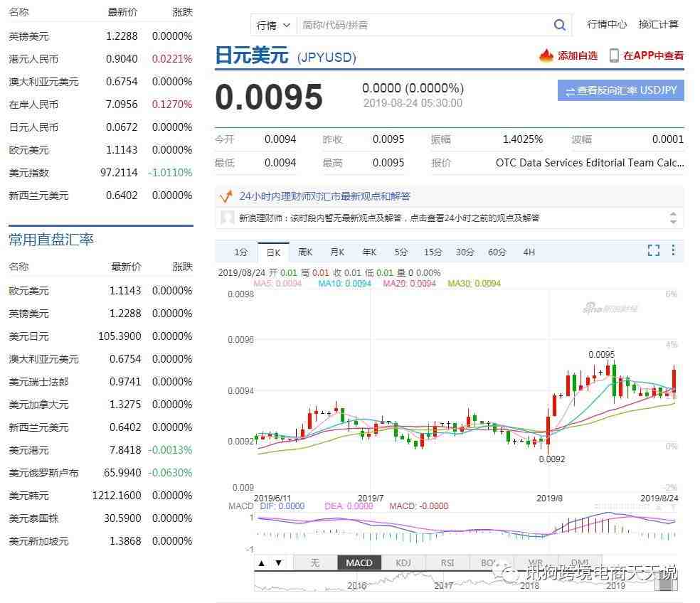Image resolution: width=700 pixels, height=603 pixels.
Task: Select the 无 indicator button
Action: click(x=314, y=563)
